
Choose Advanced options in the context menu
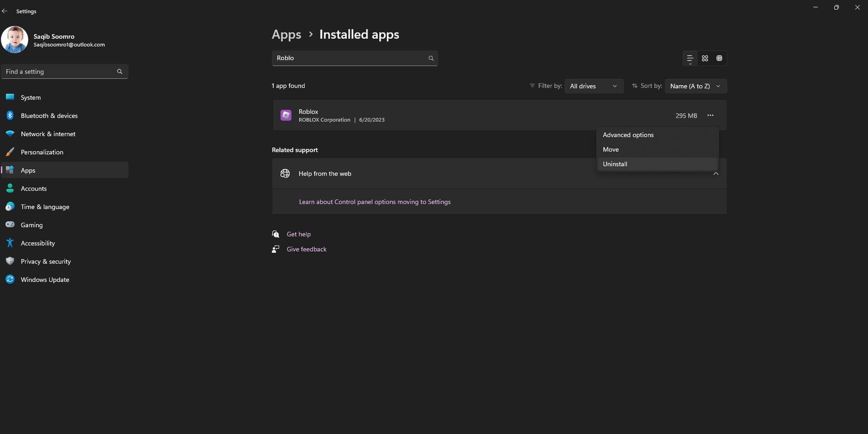click(x=628, y=135)
